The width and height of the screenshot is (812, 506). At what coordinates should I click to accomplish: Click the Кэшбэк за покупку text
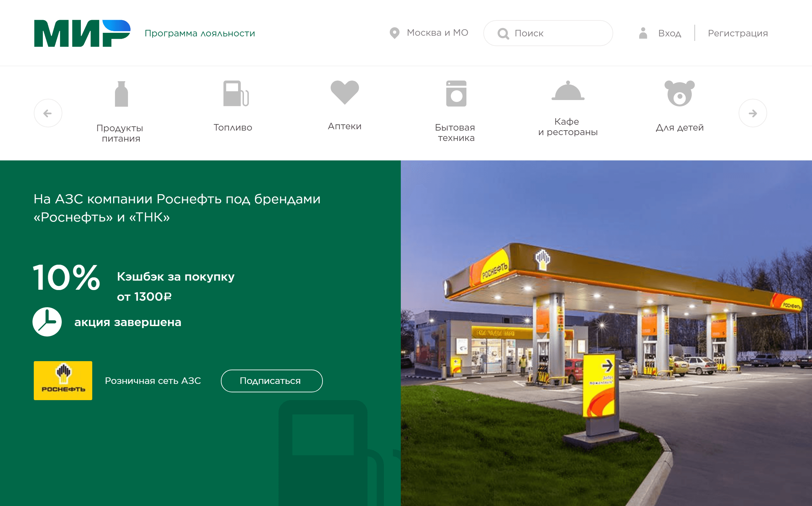176,277
